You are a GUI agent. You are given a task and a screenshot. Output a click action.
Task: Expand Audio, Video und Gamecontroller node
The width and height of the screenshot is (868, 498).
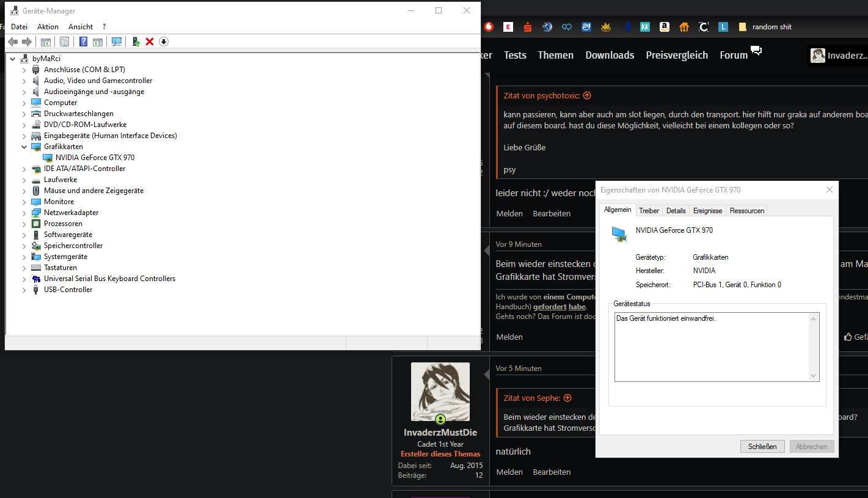[24, 81]
